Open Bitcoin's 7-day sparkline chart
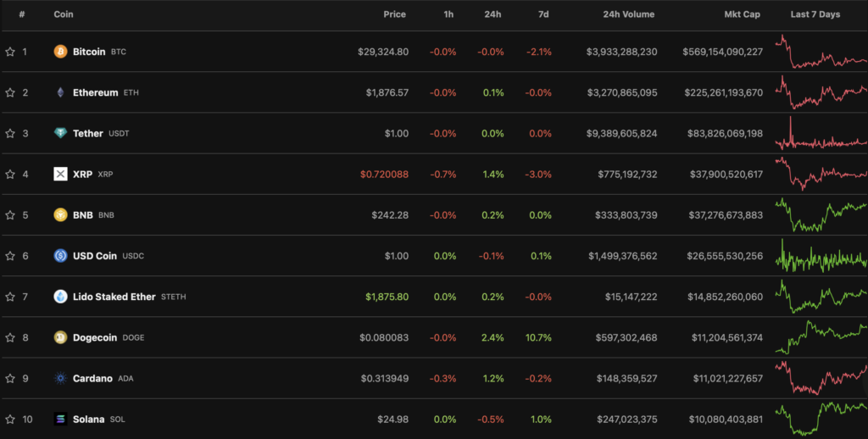Image resolution: width=868 pixels, height=439 pixels. tap(821, 52)
